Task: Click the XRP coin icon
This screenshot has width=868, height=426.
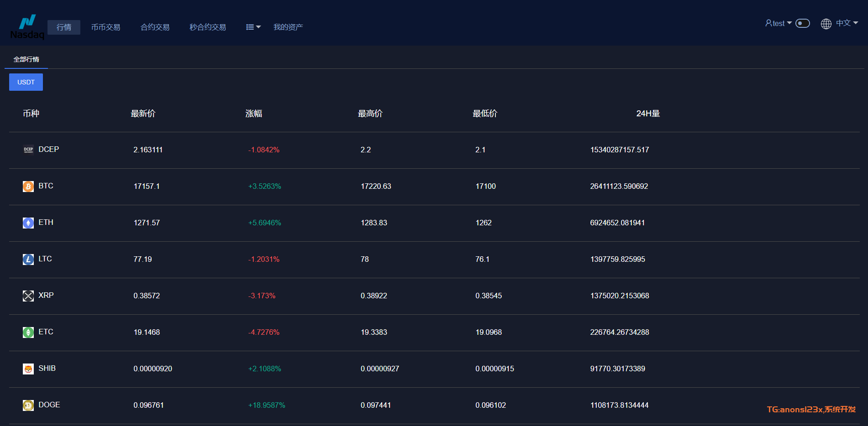Action: pos(28,296)
